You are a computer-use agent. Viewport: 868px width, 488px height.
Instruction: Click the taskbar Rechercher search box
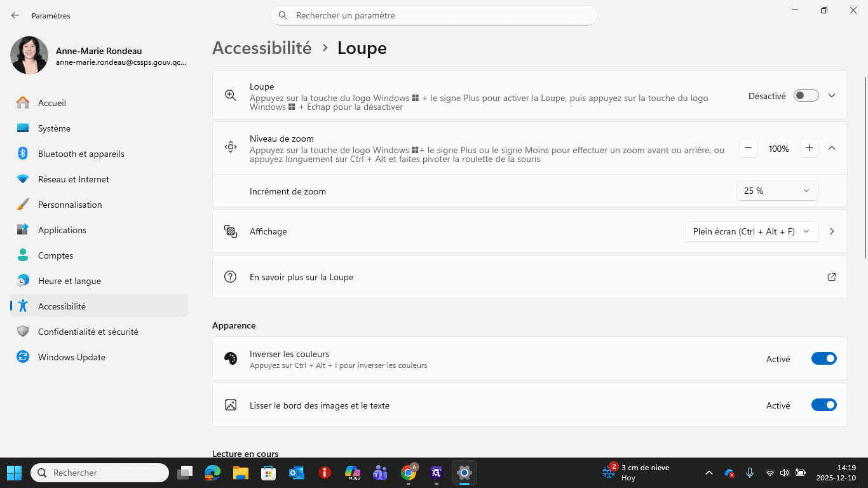[100, 473]
